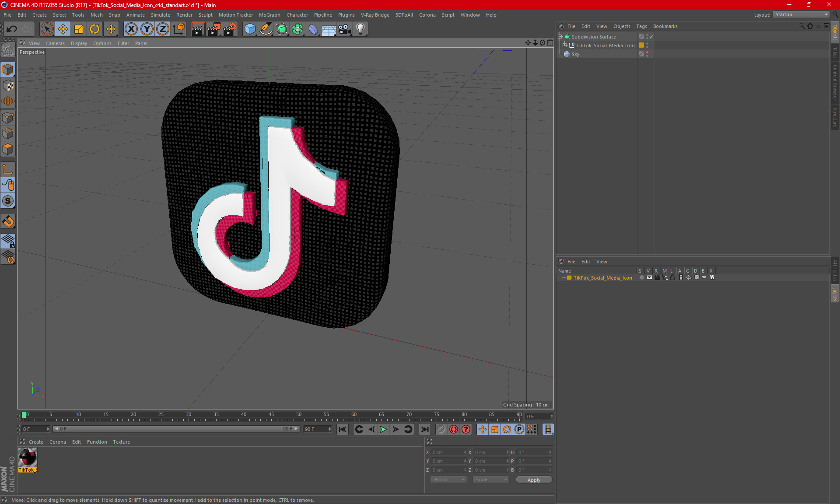Open Scale mode dropdown

491,479
